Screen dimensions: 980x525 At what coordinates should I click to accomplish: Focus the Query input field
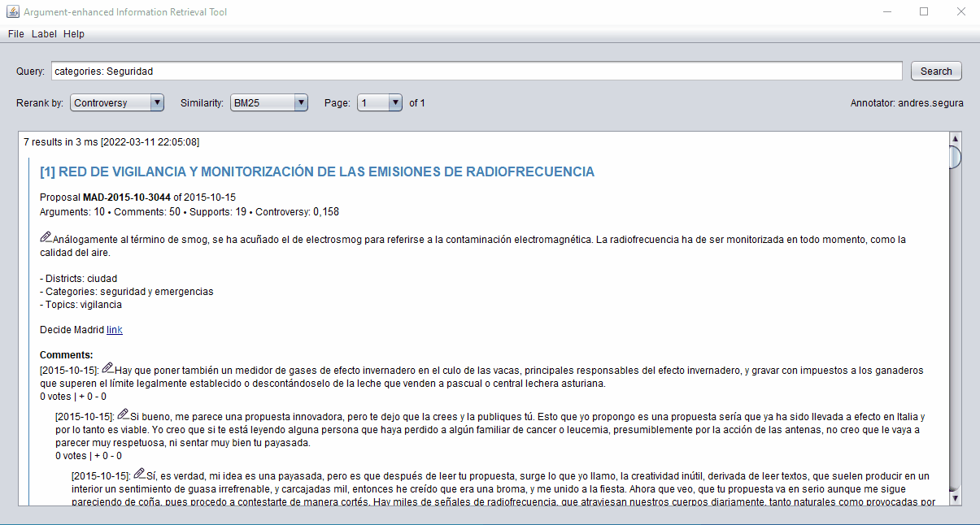coord(477,71)
